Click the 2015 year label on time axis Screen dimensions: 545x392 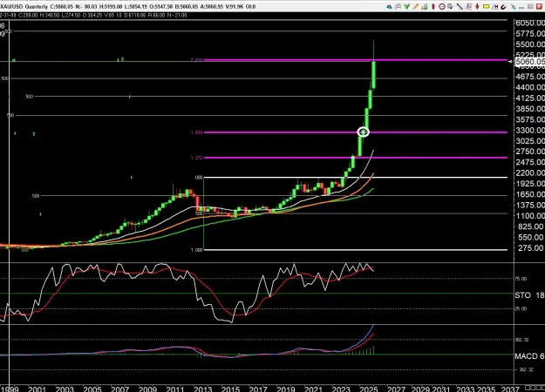tap(230, 389)
